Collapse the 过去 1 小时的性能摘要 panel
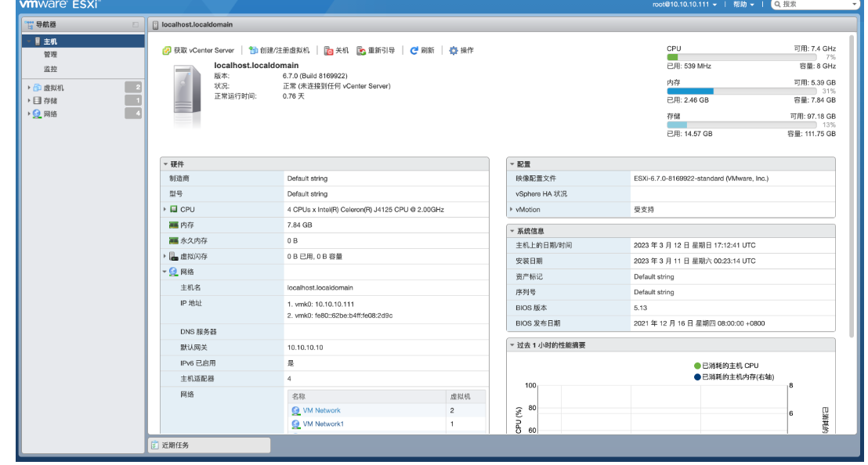This screenshot has height=465, width=868. pos(512,345)
